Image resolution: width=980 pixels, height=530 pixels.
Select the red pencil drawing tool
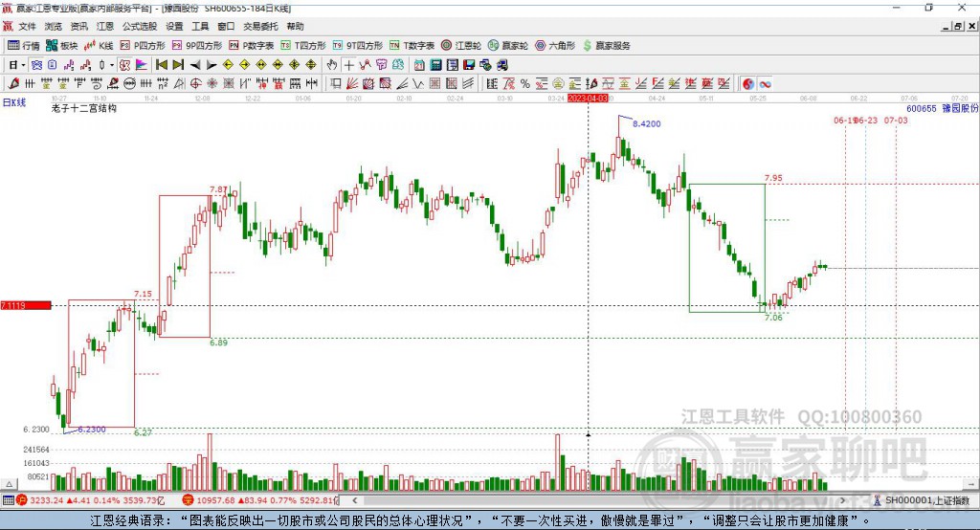click(x=13, y=84)
